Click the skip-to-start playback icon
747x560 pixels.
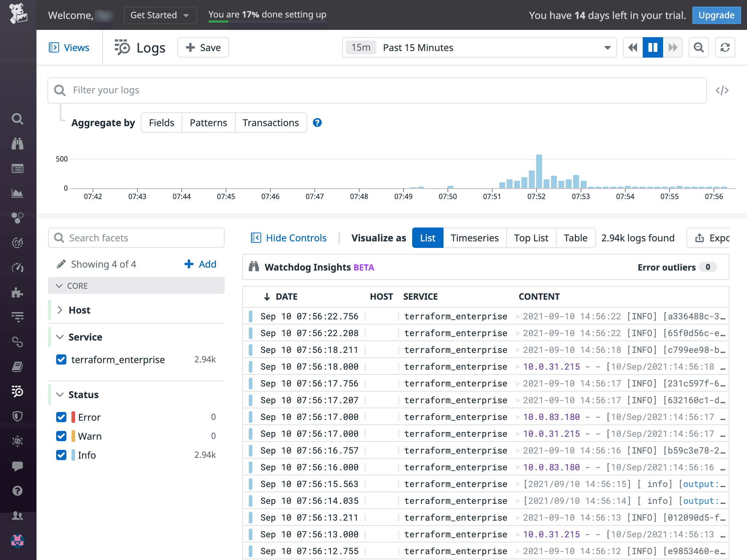coord(633,48)
